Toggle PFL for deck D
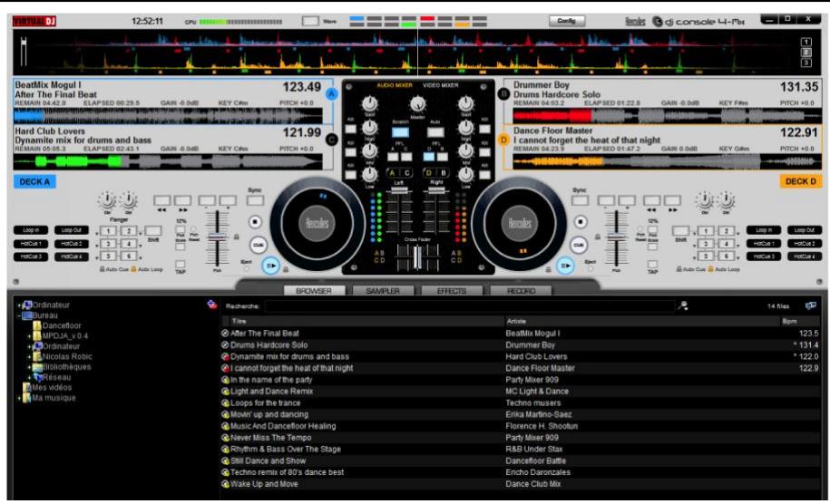The height and width of the screenshot is (504, 830). click(x=429, y=157)
